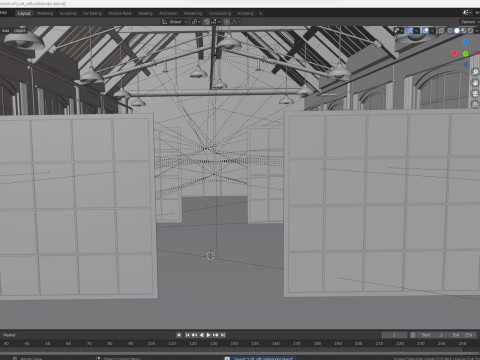The image size is (480, 360).
Task: Open the UV Editing workspace tab
Action: (x=92, y=13)
